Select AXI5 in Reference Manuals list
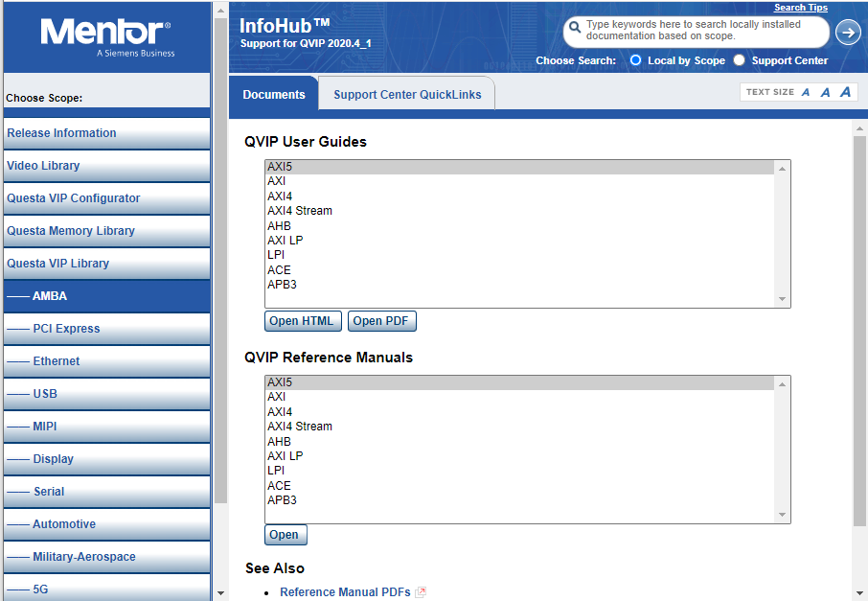Screen dimensions: 868x601 [x=520, y=382]
